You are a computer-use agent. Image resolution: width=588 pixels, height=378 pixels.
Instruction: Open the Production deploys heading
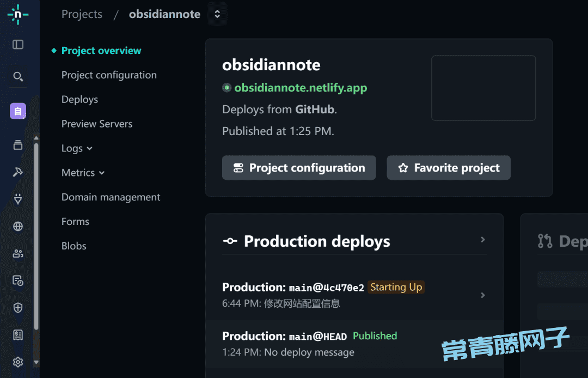tap(317, 241)
